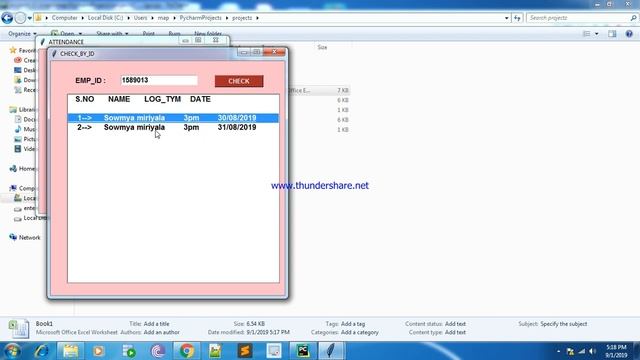Screen dimensions: 640x360
Task: Click Print in the Explorer toolbar
Action: click(x=149, y=33)
